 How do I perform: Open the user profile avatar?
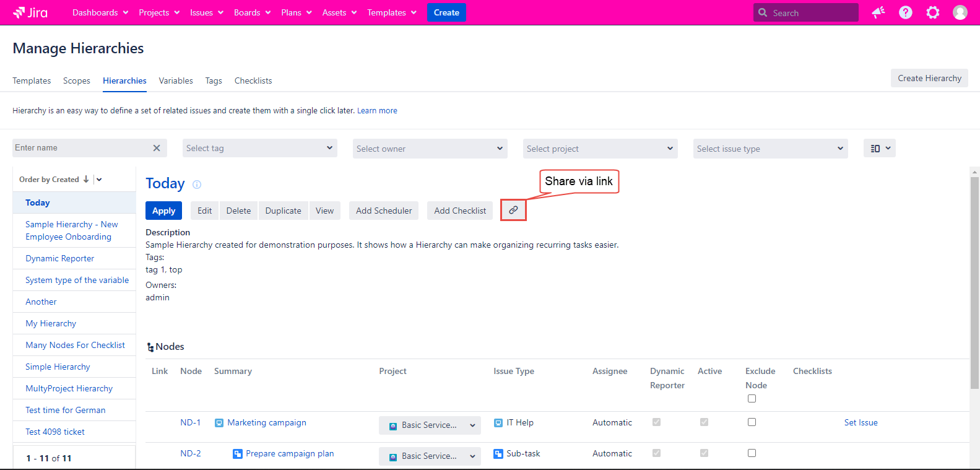(960, 12)
